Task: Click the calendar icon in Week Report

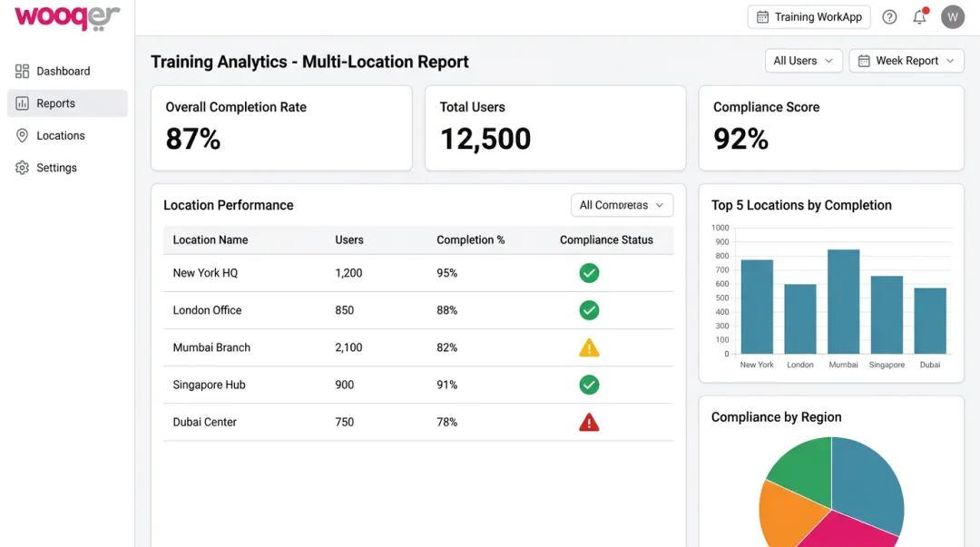Action: click(864, 61)
